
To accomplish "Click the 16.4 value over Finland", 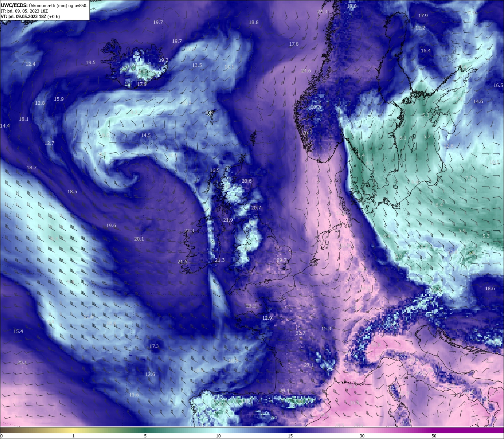I will pos(426,51).
